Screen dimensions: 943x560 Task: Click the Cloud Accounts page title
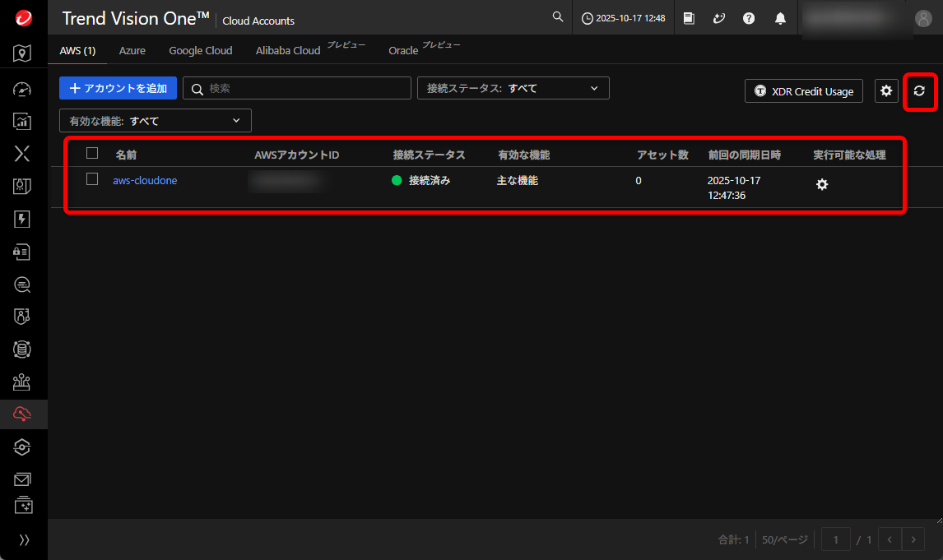tap(258, 21)
